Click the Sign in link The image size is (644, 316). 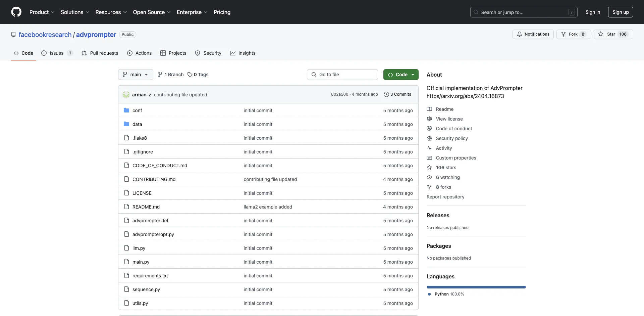pyautogui.click(x=593, y=12)
